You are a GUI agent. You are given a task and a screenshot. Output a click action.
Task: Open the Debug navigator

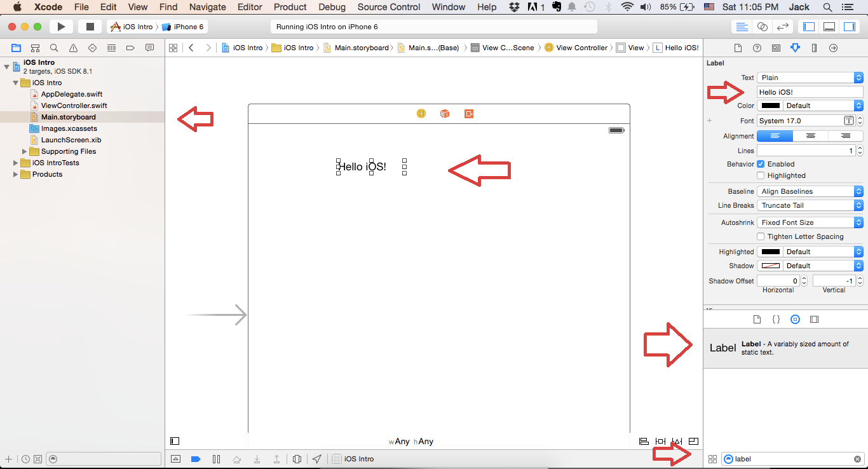(x=111, y=48)
